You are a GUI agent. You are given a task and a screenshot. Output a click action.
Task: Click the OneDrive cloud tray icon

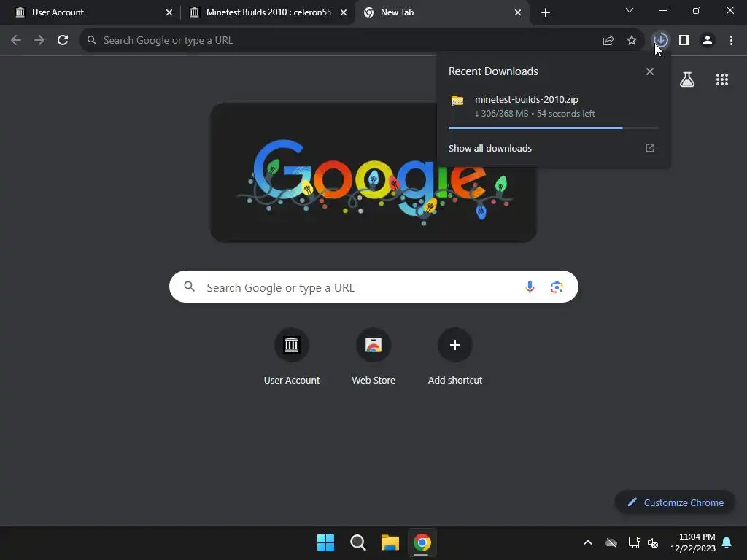(x=611, y=542)
